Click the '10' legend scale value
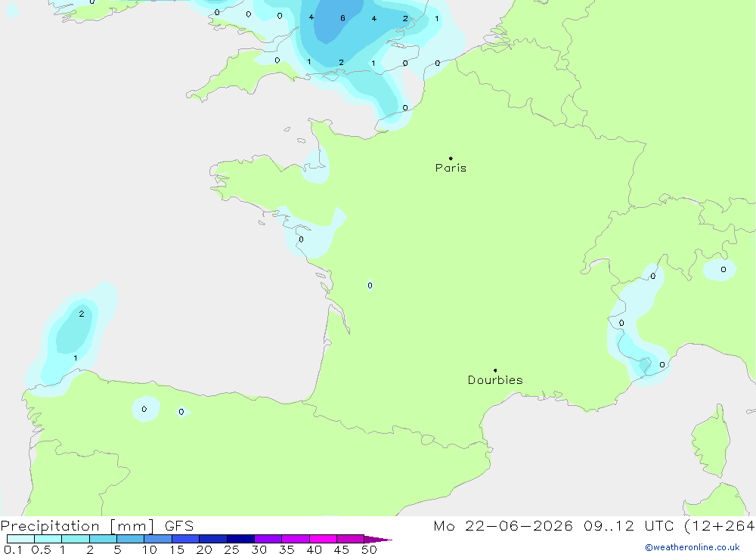756x554 pixels. point(150,549)
